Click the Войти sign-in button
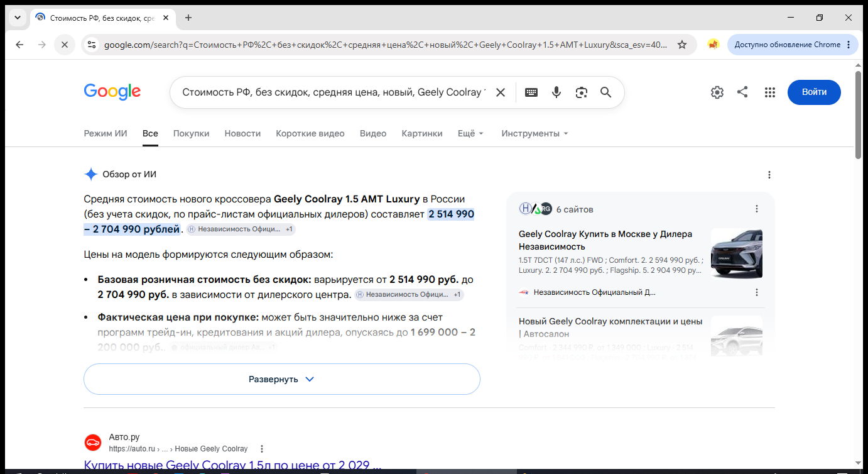The height and width of the screenshot is (474, 868). click(814, 92)
